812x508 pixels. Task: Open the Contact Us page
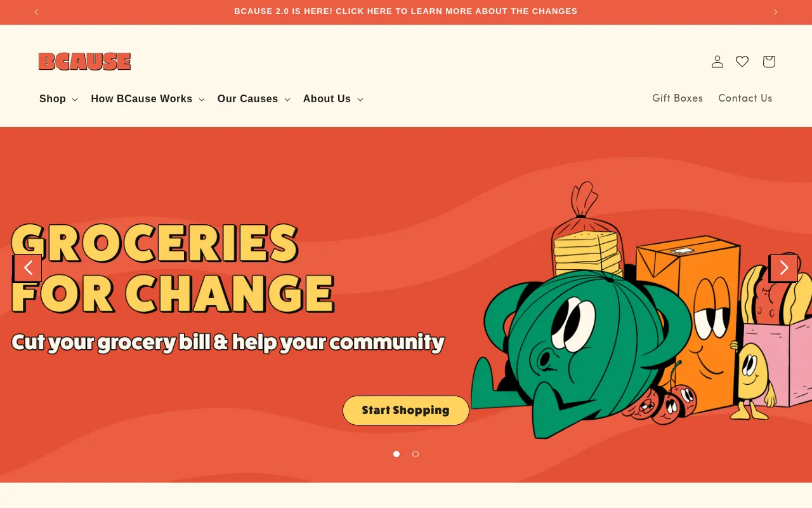745,98
